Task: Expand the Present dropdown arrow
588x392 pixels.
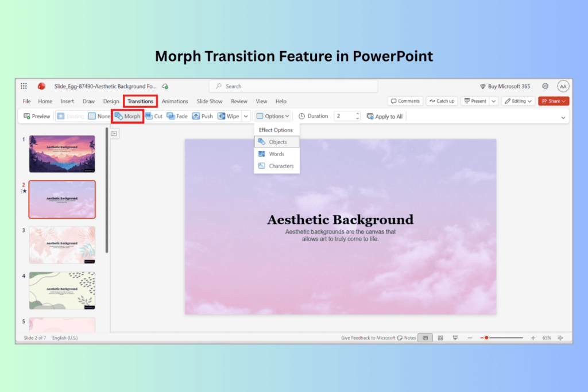Action: [x=493, y=101]
